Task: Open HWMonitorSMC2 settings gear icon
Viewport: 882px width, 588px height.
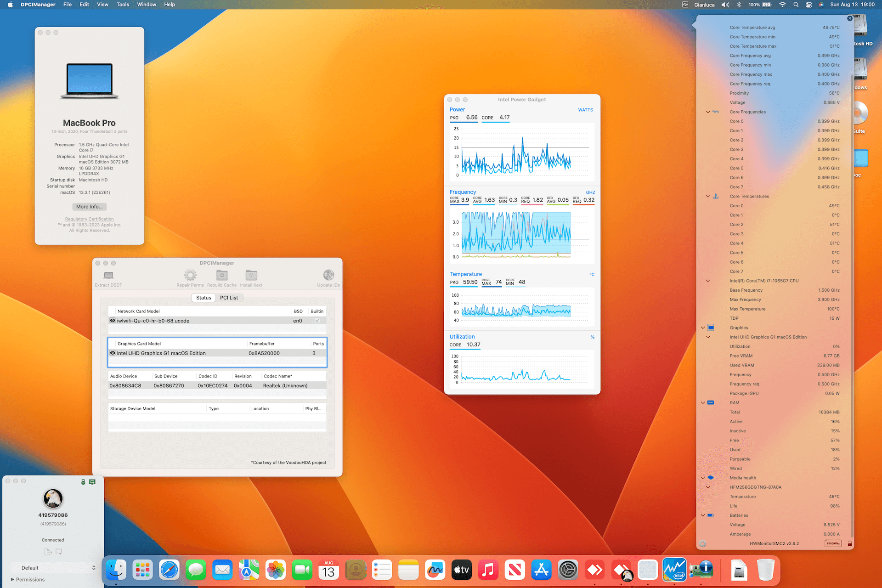Action: pos(702,543)
